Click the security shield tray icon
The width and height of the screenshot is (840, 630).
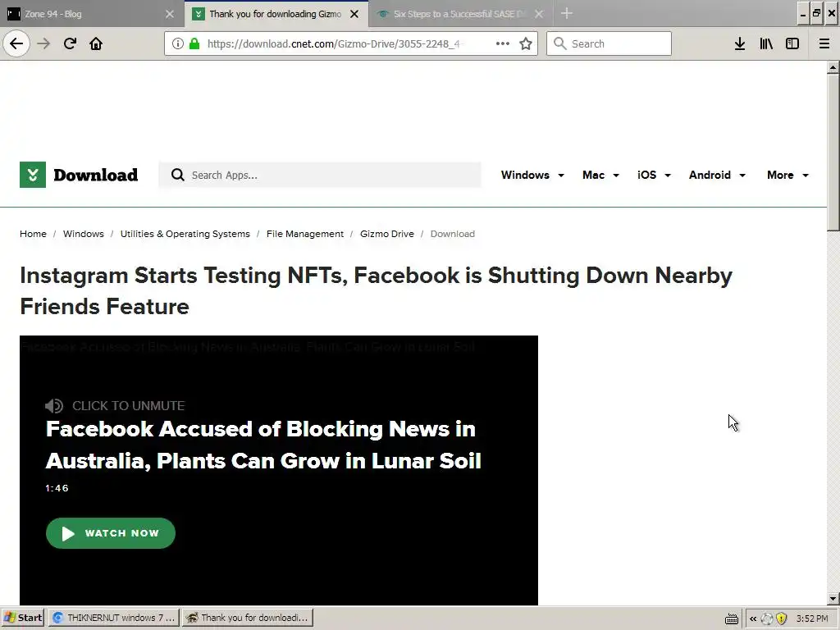[x=781, y=619]
